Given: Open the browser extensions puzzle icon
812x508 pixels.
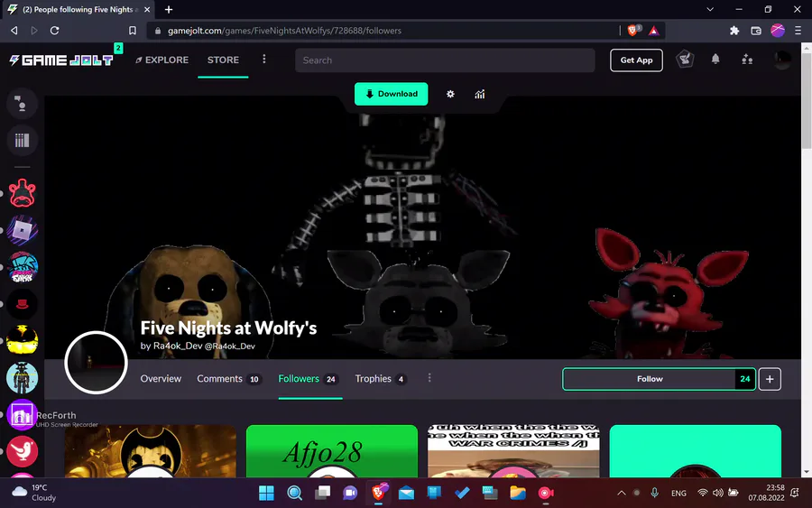Looking at the screenshot, I should pyautogui.click(x=734, y=31).
